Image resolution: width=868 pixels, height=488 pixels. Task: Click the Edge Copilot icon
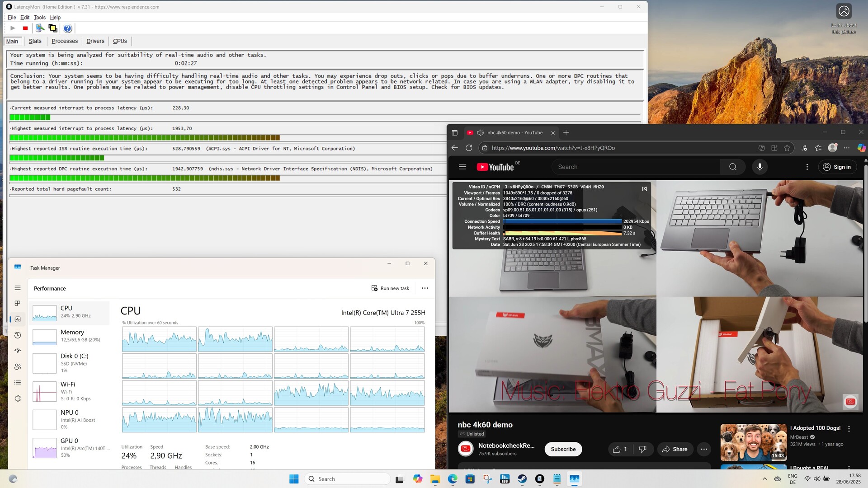pos(861,148)
